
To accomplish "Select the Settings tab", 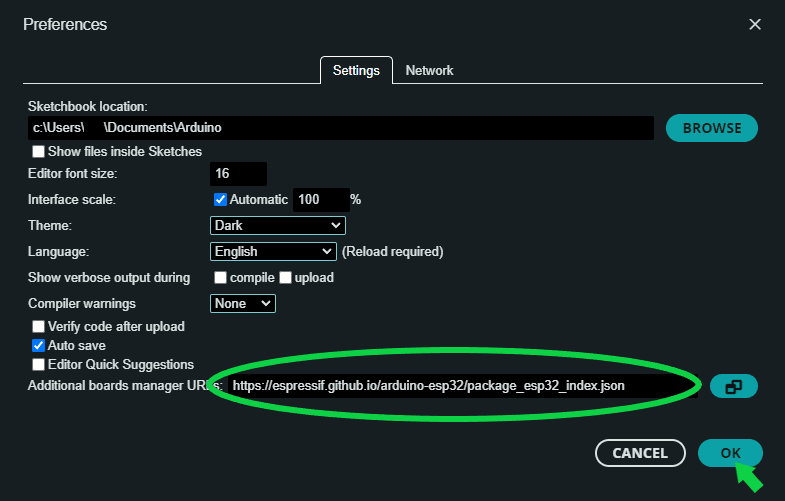I will [x=356, y=71].
